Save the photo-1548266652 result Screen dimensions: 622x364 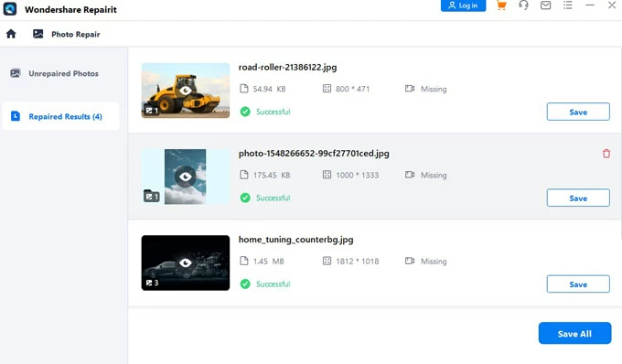point(578,198)
